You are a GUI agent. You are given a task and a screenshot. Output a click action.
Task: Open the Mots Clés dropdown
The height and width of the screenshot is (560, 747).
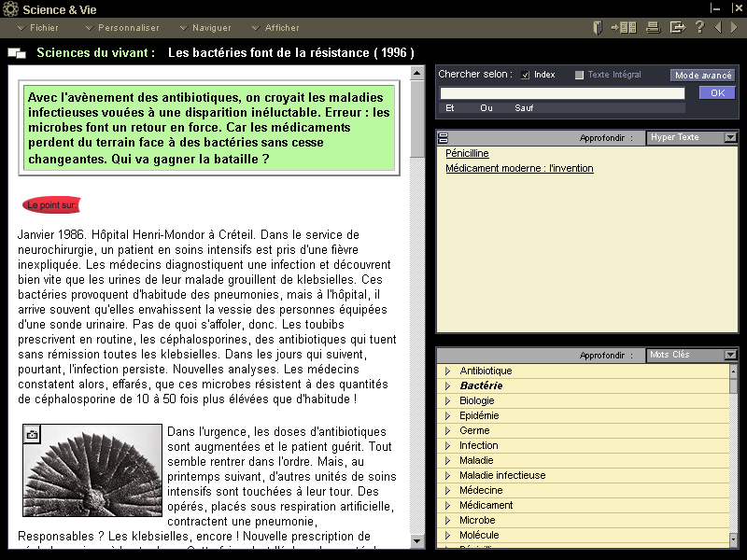click(x=730, y=355)
